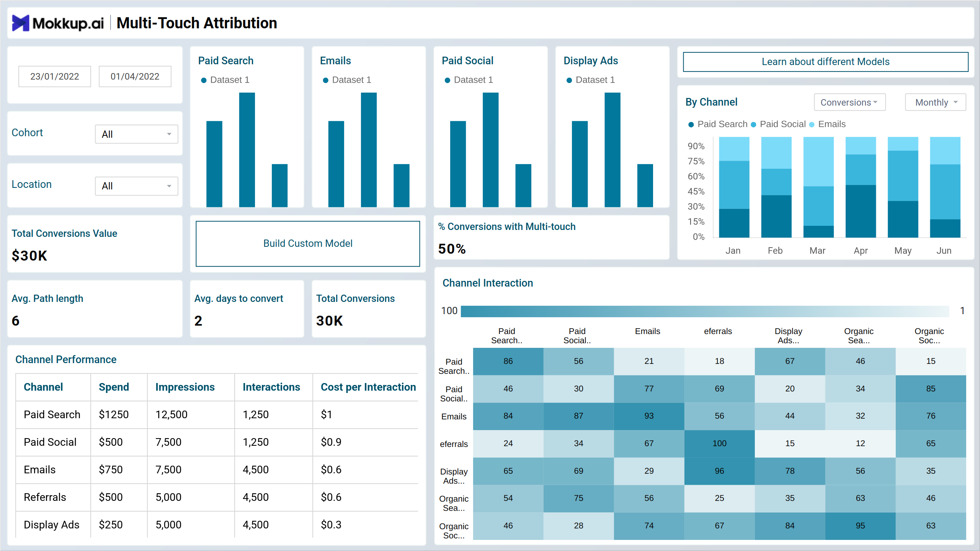Image resolution: width=980 pixels, height=551 pixels.
Task: Open the Location dropdown
Action: click(x=137, y=186)
